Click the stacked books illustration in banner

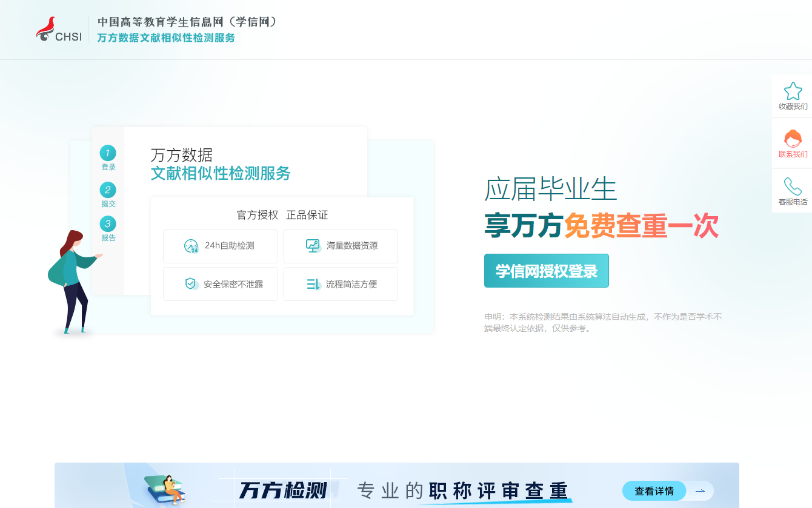point(165,490)
